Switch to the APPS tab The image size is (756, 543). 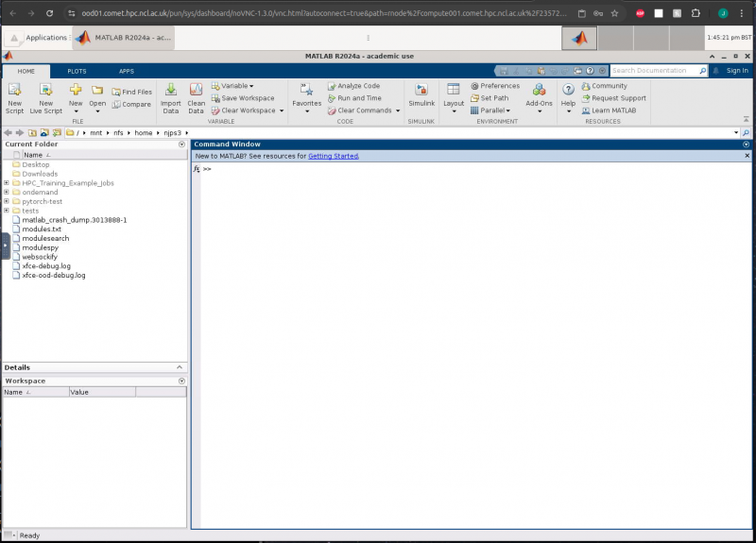click(126, 71)
